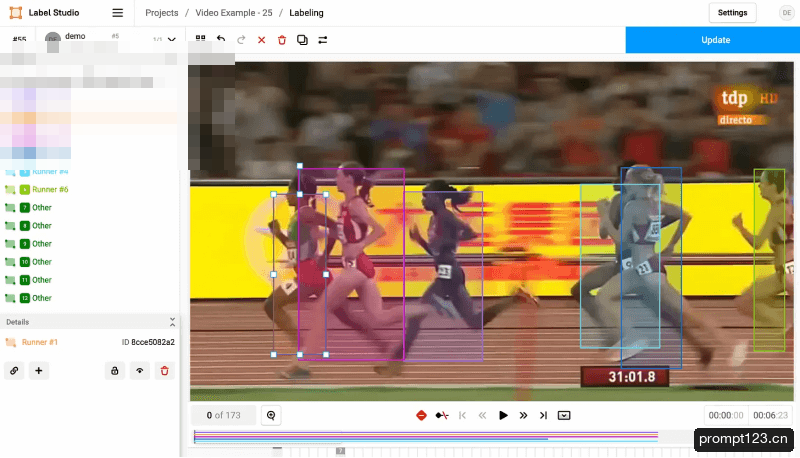Select the purple bounding box on the dark-uniform runner
Viewport: 800px width, 458px height.
(x=443, y=275)
